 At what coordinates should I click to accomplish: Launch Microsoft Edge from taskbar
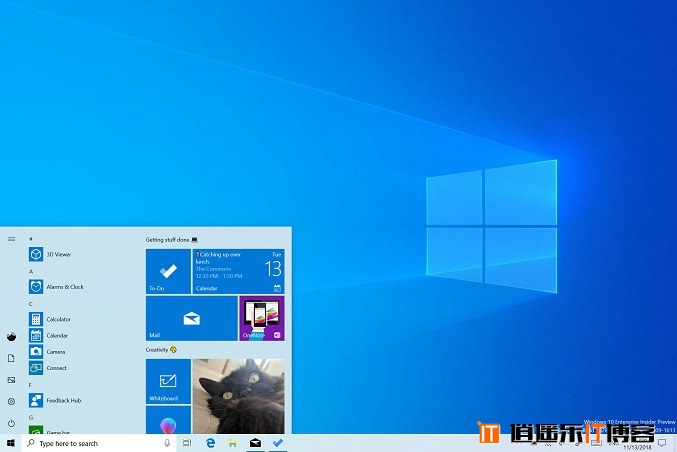(210, 443)
